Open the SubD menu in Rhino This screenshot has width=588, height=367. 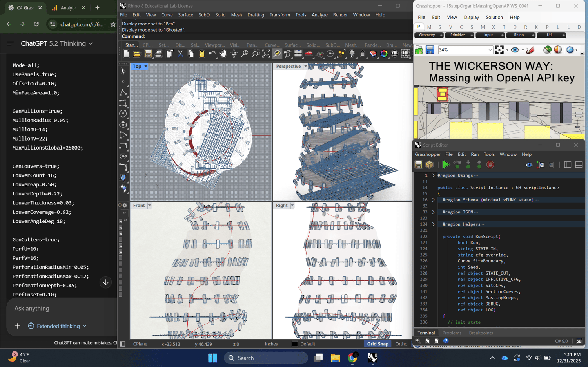[204, 15]
